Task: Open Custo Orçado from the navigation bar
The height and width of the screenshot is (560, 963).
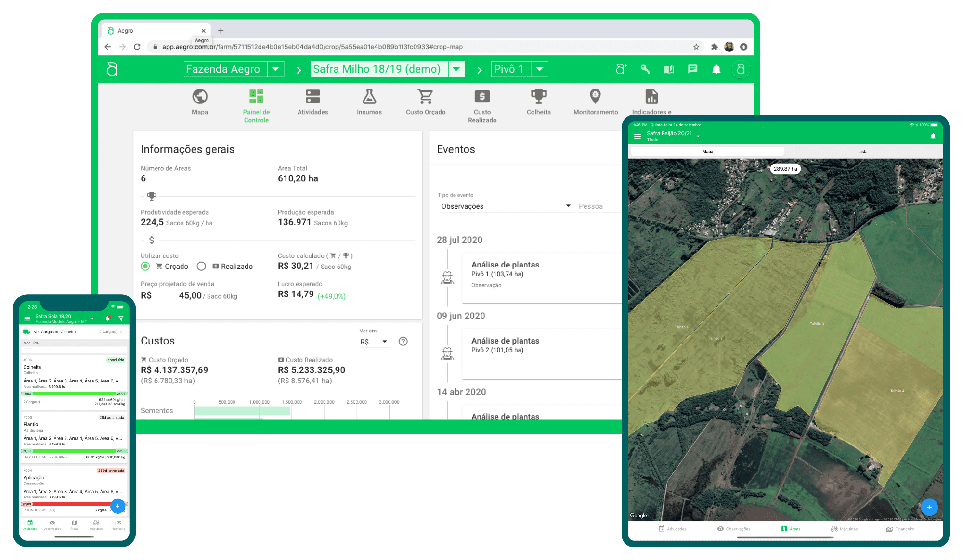Action: click(x=425, y=102)
